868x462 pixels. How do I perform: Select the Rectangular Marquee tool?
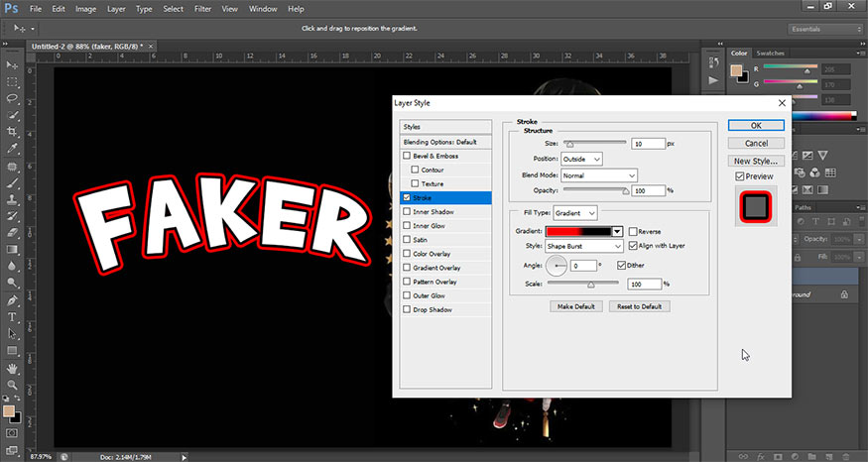(x=12, y=82)
